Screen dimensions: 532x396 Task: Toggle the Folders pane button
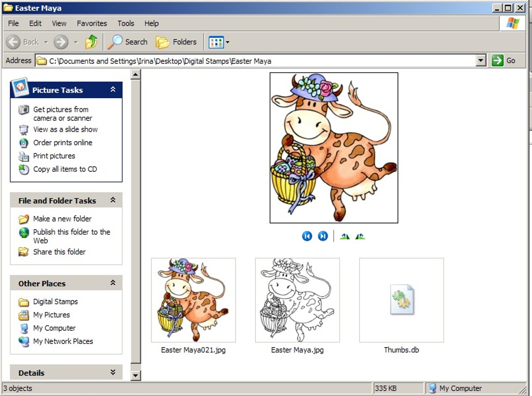click(176, 42)
